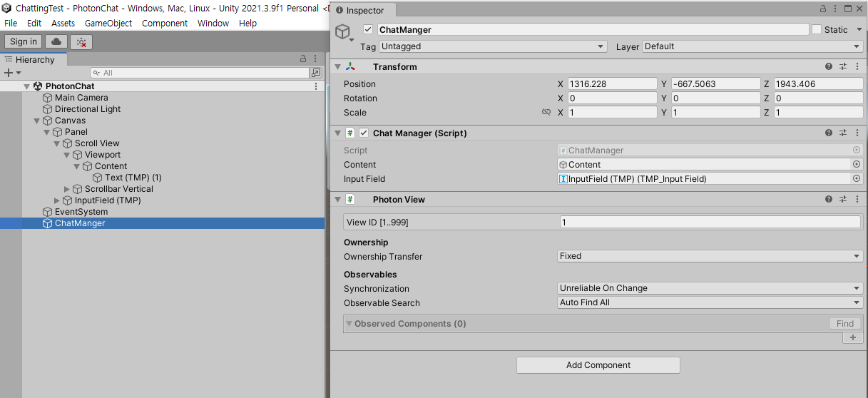Viewport: 868px width, 398px height.
Task: Open Synchronization dropdown Unreliable On Change
Action: [710, 288]
